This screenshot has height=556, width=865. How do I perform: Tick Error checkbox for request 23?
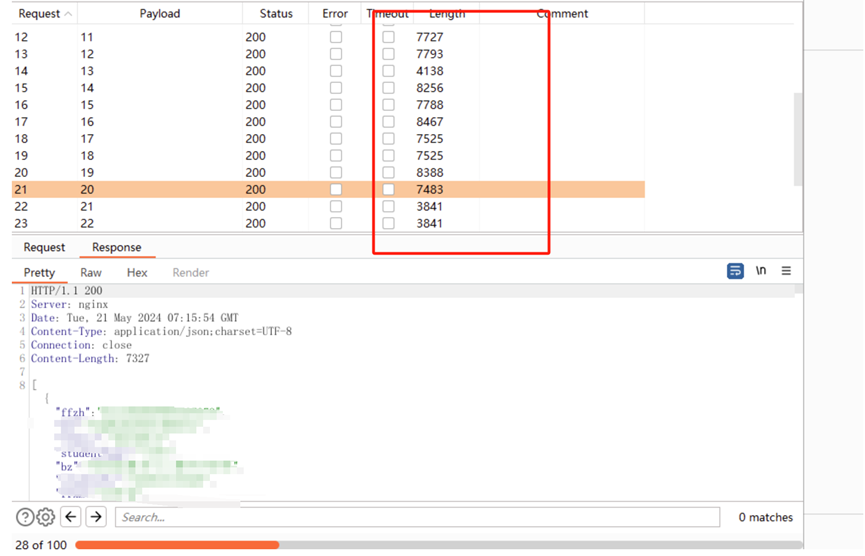click(335, 223)
